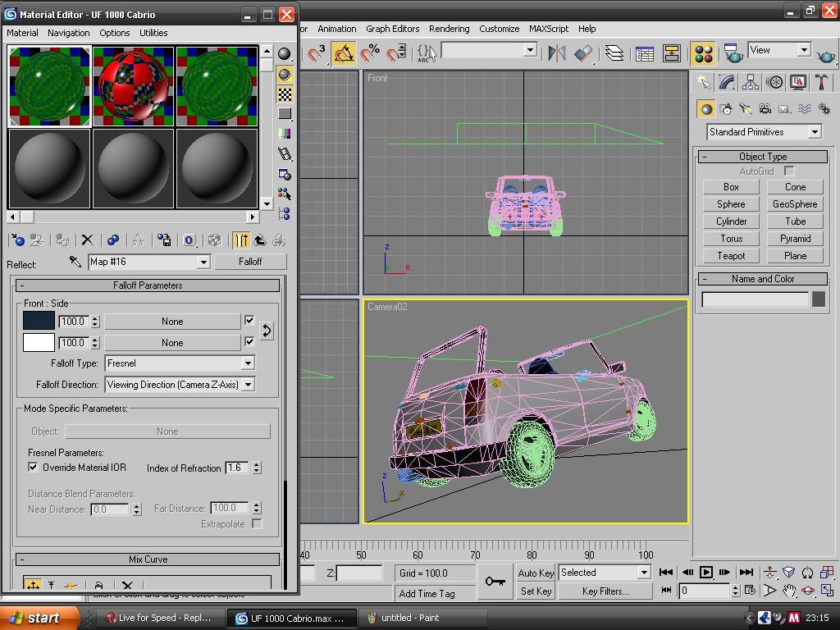Screen dimensions: 840x630
Task: Click the object color swatch in Name and Color
Action: [x=819, y=299]
